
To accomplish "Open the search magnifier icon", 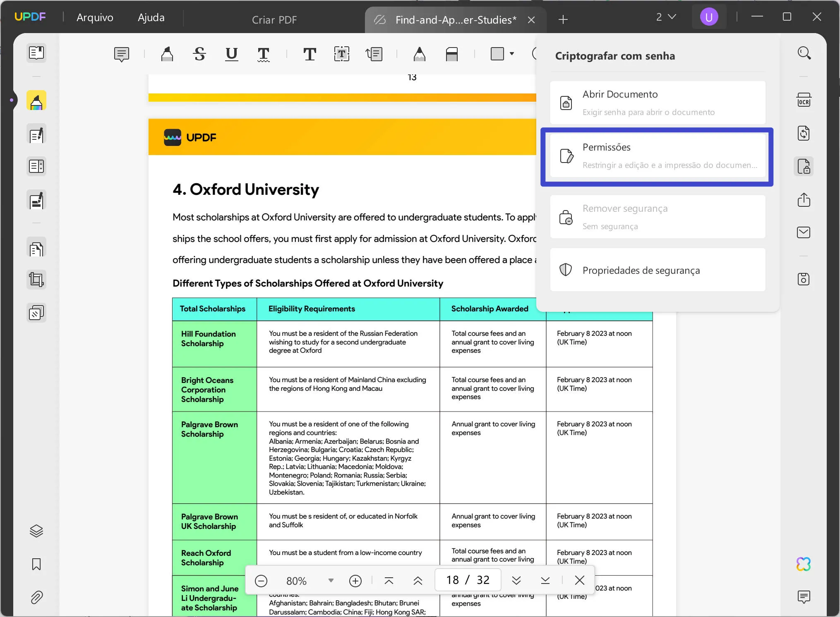I will click(804, 53).
